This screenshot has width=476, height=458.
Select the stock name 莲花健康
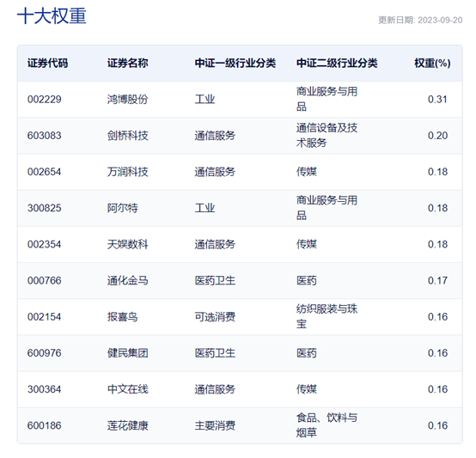(127, 425)
